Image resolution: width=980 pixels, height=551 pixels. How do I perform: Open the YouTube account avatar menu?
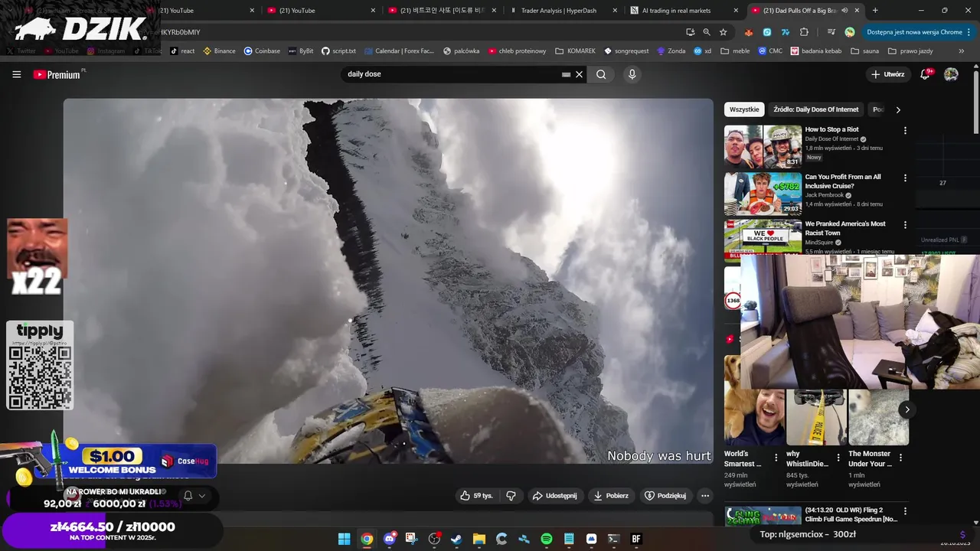[x=951, y=74]
